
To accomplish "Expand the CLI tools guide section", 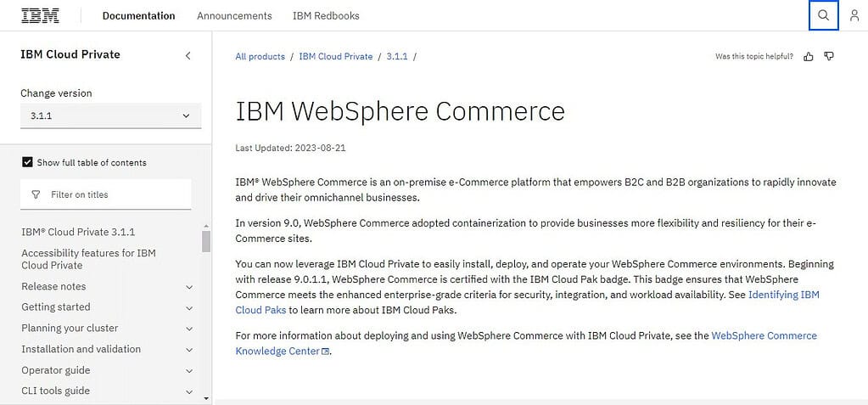I will click(189, 391).
